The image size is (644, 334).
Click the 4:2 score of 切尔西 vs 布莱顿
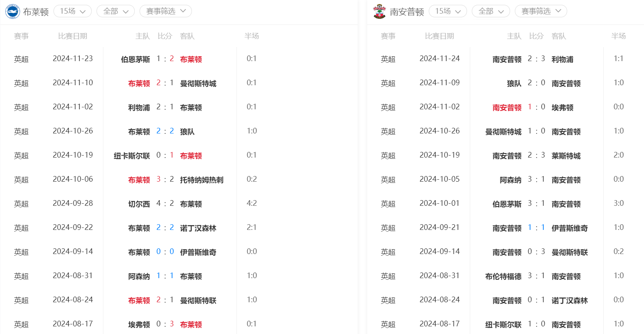click(165, 203)
